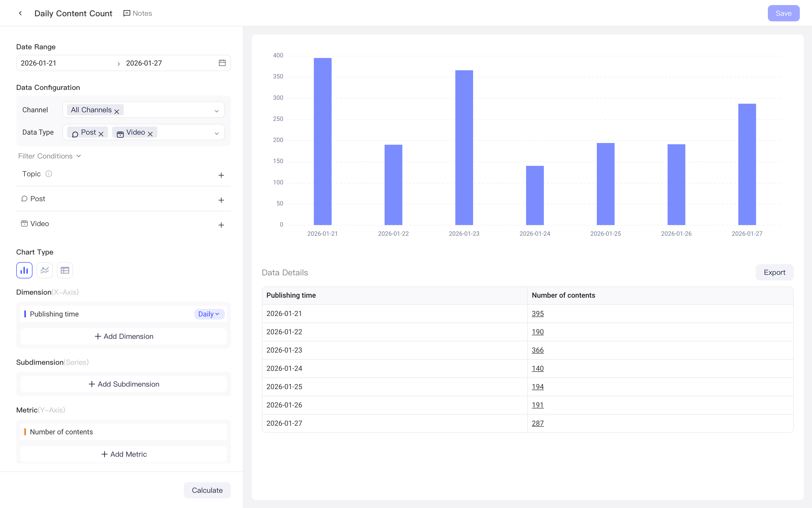
Task: Open the 287 contents link
Action: (537, 423)
